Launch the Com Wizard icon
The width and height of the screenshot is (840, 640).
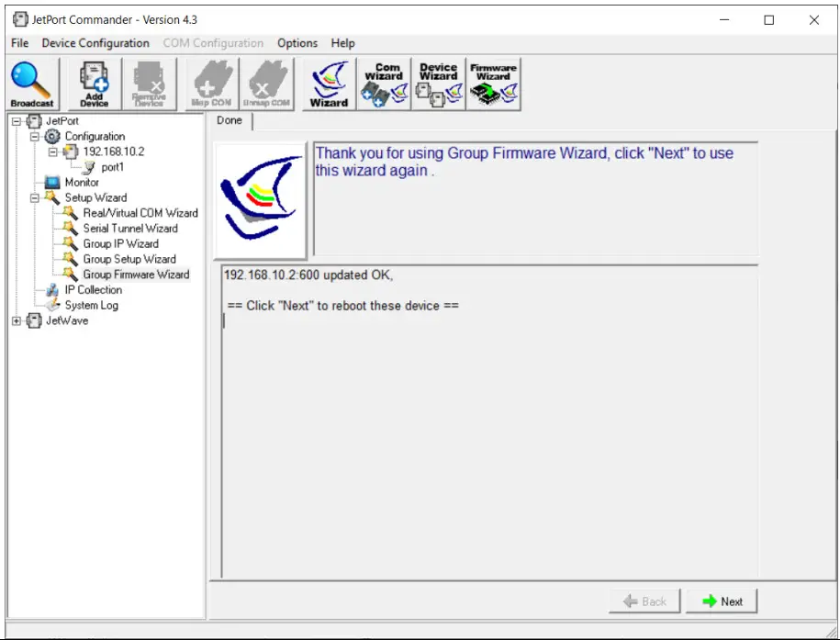(383, 83)
